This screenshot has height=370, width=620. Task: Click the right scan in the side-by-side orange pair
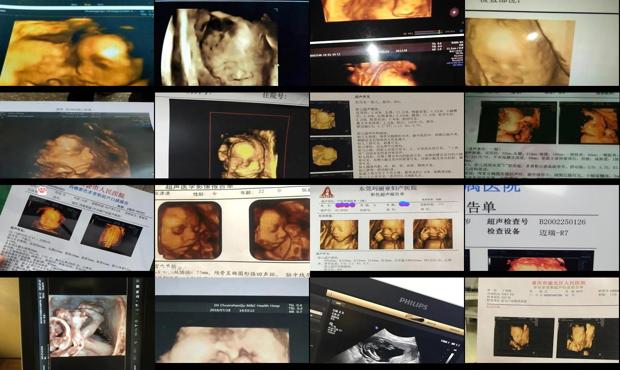(x=588, y=123)
